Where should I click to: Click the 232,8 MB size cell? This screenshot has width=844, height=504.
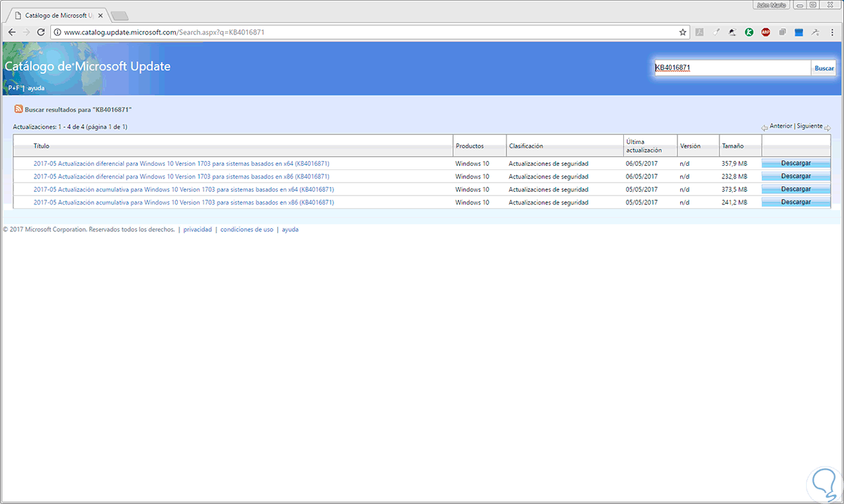733,176
